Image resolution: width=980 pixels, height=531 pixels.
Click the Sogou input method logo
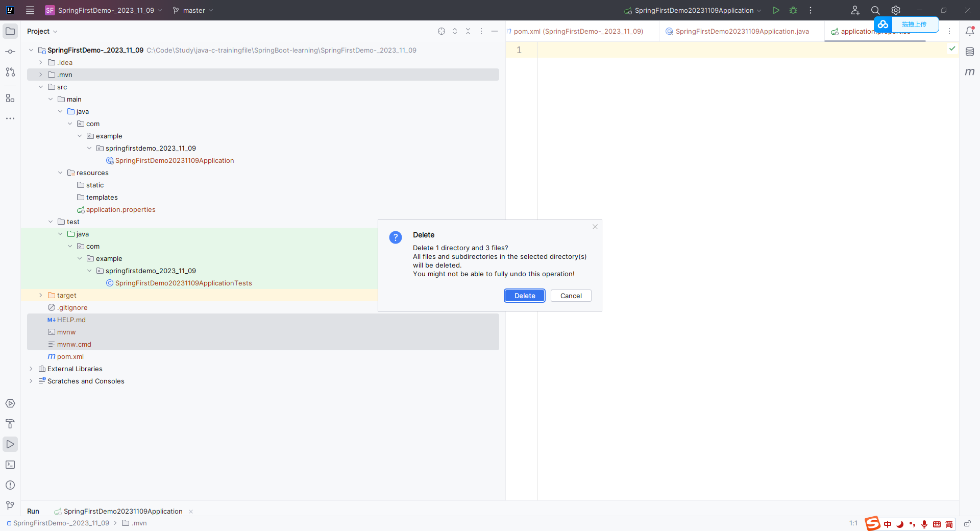pos(872,523)
